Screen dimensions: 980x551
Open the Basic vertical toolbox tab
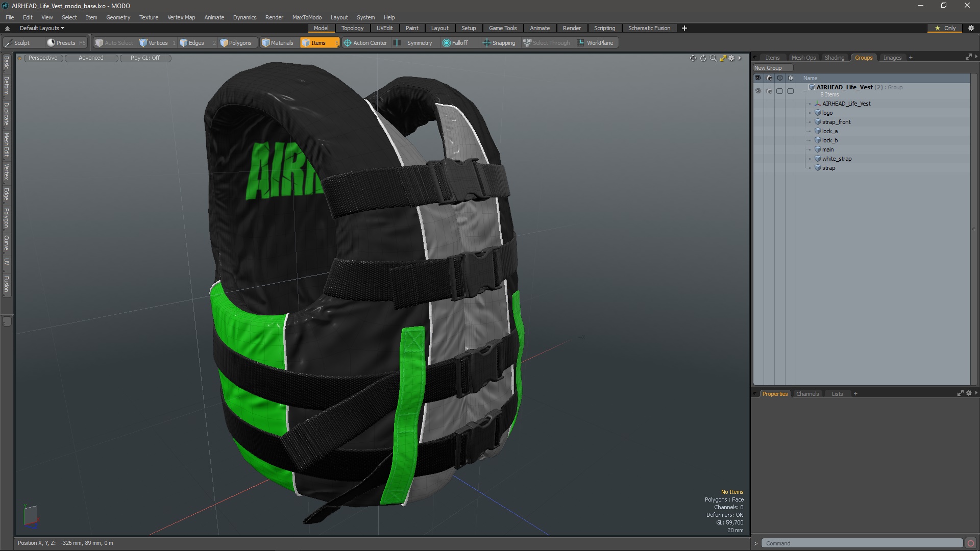pyautogui.click(x=6, y=62)
